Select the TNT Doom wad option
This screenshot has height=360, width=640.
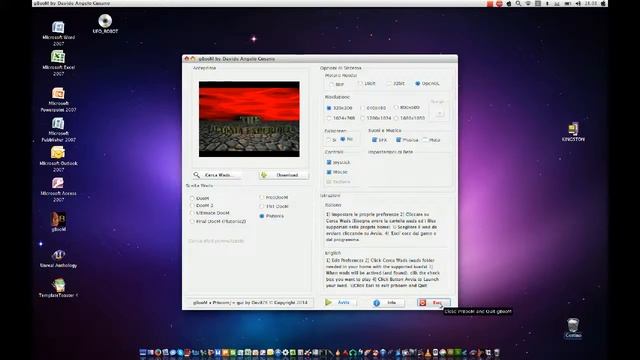pyautogui.click(x=262, y=206)
